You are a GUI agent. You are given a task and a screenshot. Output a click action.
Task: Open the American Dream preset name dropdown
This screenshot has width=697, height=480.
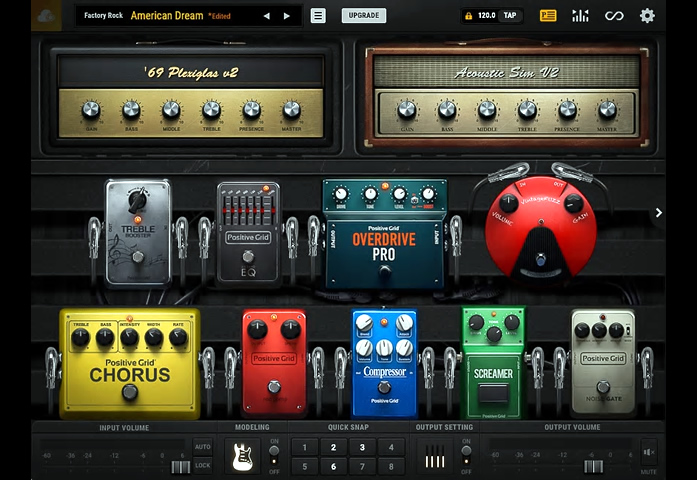tap(167, 16)
